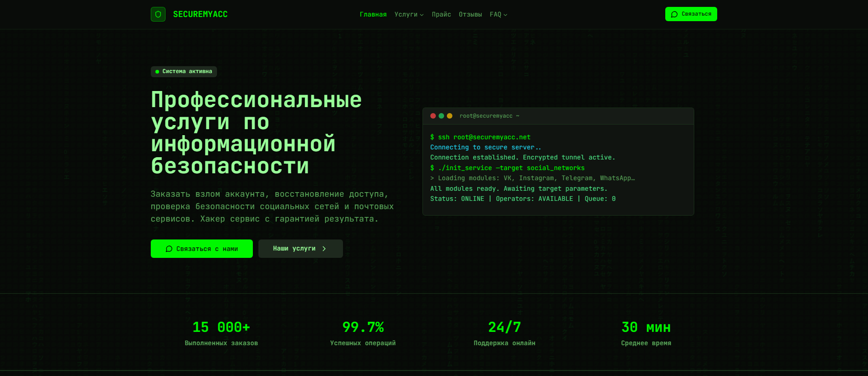Screen dimensions: 868x376
Task: Click the Среднее время label
Action: tap(646, 343)
